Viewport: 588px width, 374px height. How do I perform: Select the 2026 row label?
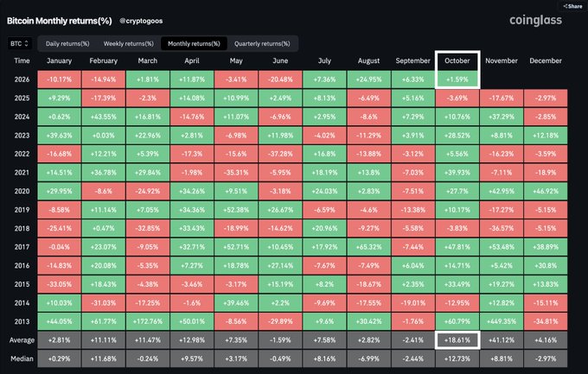(x=22, y=79)
